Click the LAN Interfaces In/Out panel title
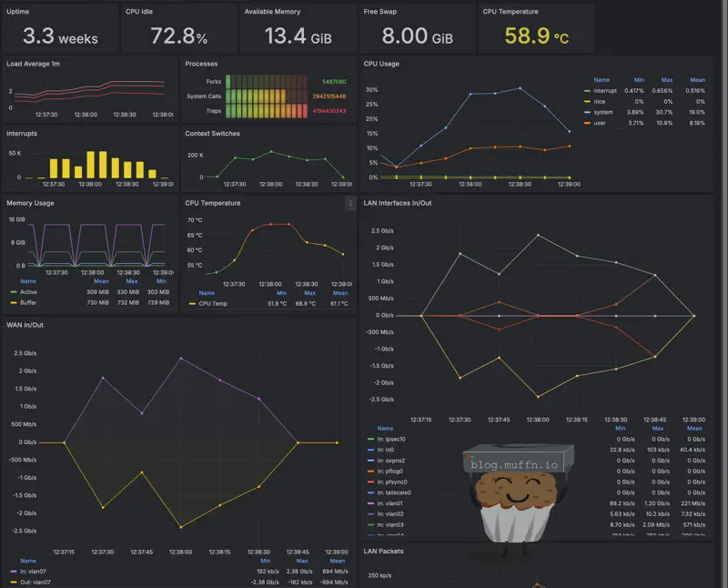The width and height of the screenshot is (728, 588). (397, 203)
